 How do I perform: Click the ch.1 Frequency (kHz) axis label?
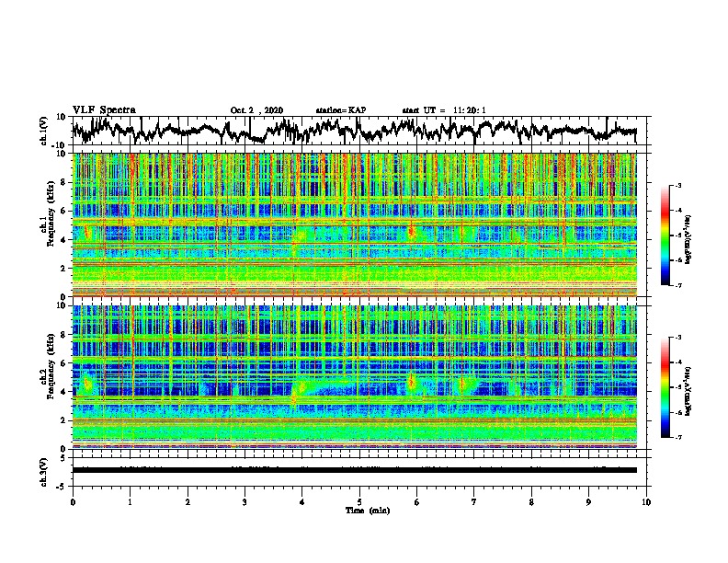[49, 214]
